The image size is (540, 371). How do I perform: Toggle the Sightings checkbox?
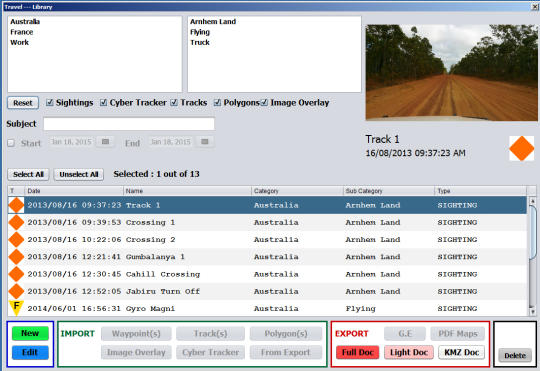click(x=50, y=103)
